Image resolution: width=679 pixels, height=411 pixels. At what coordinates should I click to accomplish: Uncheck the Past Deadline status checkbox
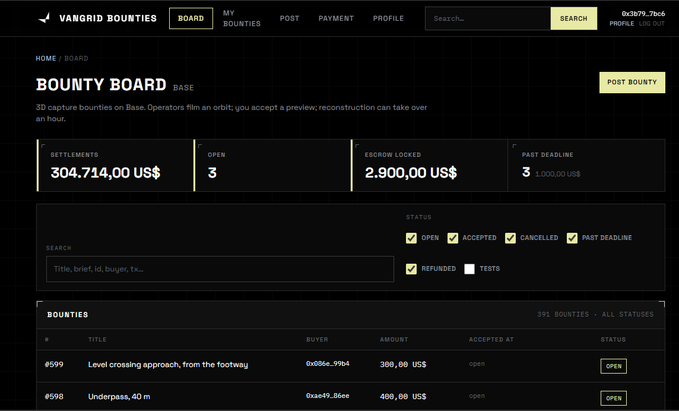coord(572,238)
